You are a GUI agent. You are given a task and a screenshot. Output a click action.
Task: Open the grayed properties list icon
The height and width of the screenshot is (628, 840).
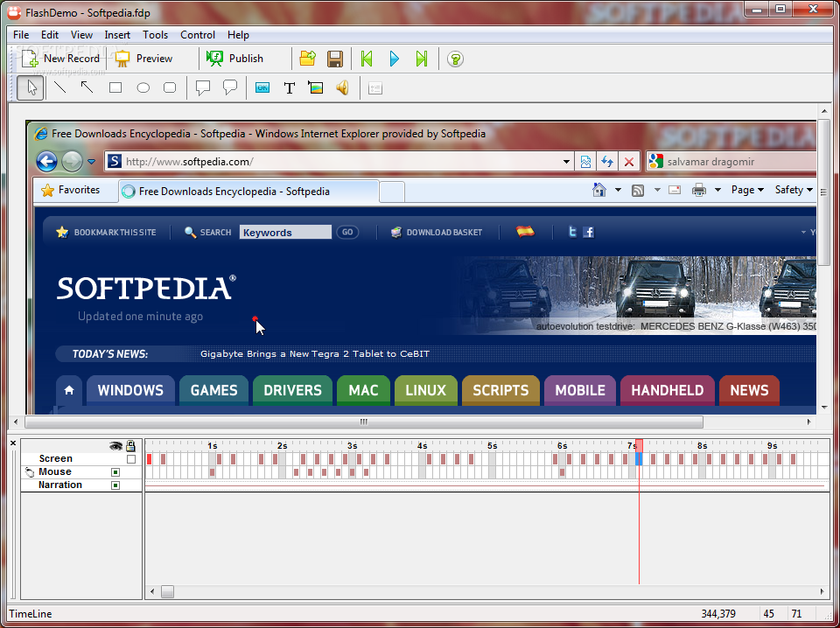(x=375, y=87)
